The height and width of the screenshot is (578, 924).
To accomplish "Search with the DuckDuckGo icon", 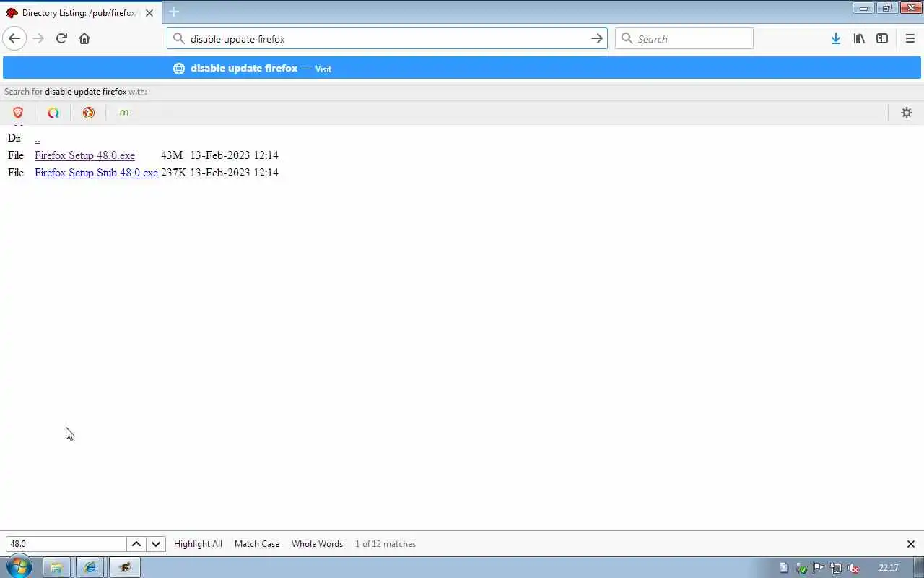I will click(89, 113).
